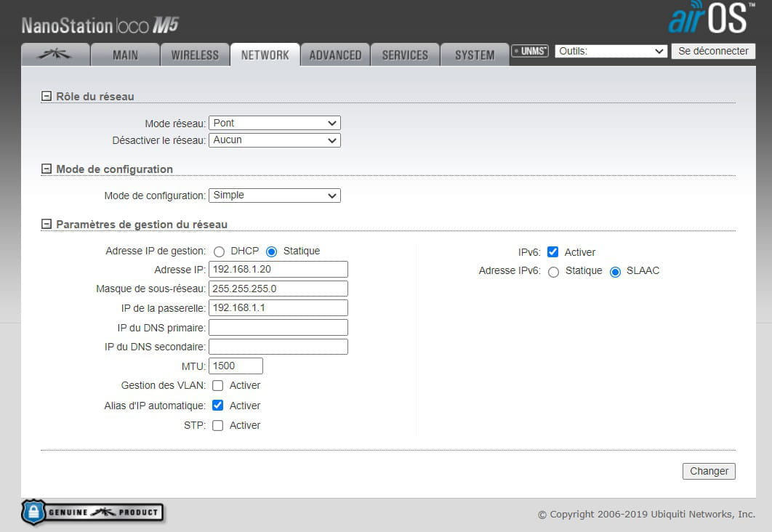Click the UNMS status indicator

coord(530,51)
